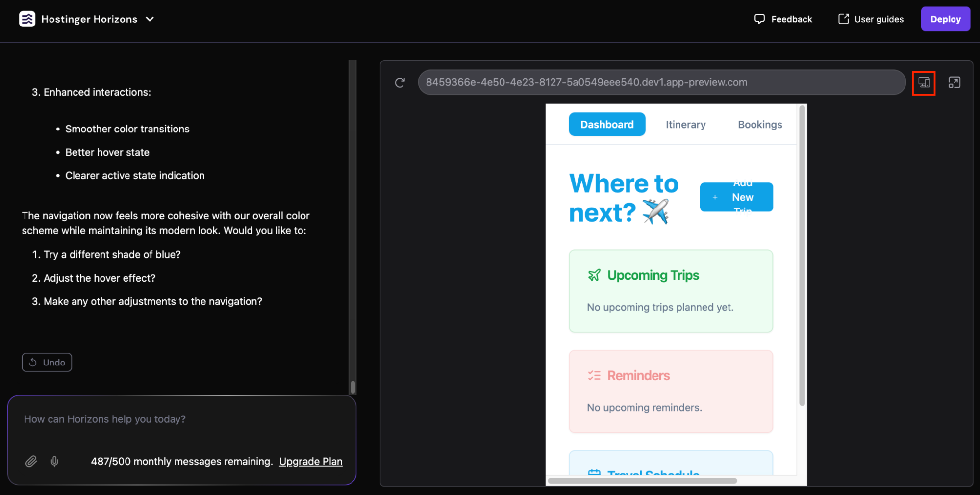Open the Upgrade Plan link
This screenshot has height=495, width=980.
(310, 461)
